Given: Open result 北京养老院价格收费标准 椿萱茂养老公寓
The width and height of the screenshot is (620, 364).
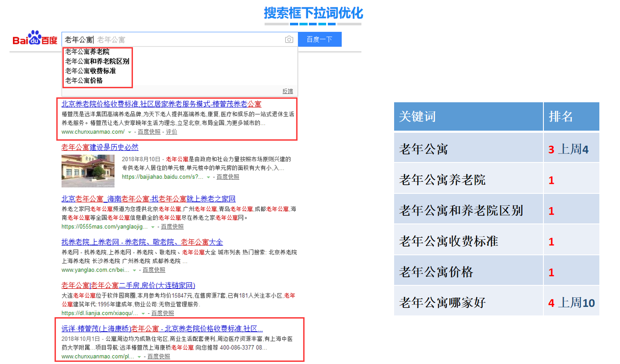Looking at the screenshot, I should [161, 104].
